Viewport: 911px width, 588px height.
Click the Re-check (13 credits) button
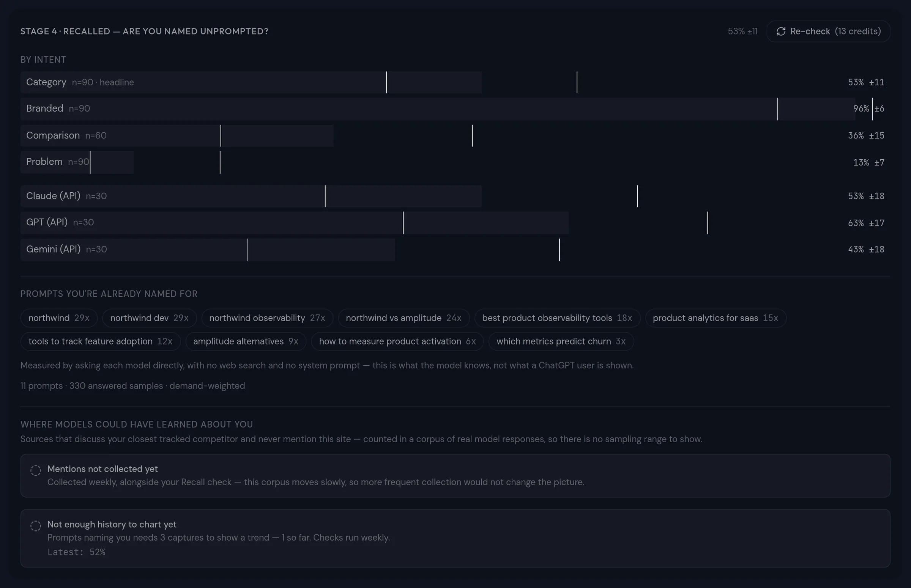[x=828, y=31]
